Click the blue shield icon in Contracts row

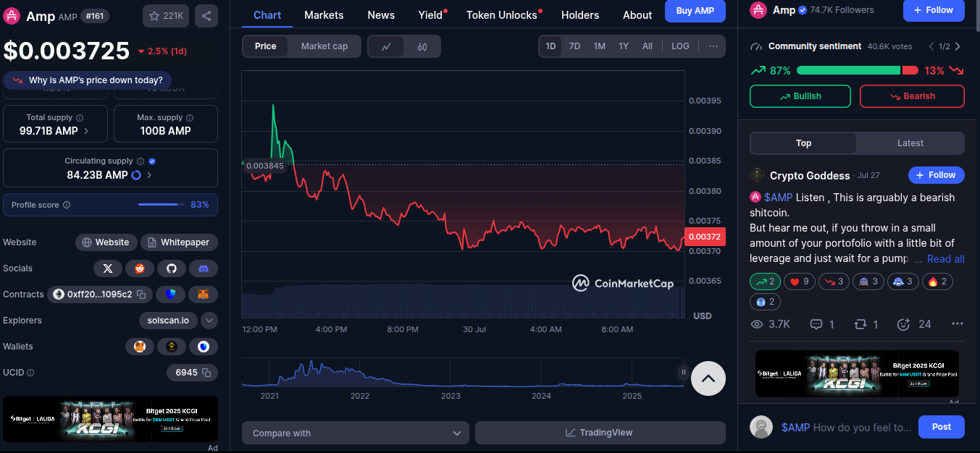172,295
